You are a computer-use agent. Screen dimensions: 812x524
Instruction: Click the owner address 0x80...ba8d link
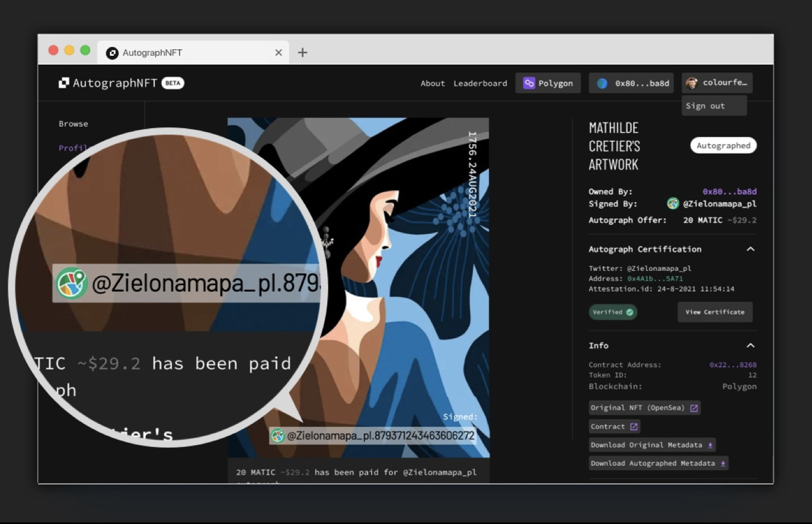coord(729,192)
